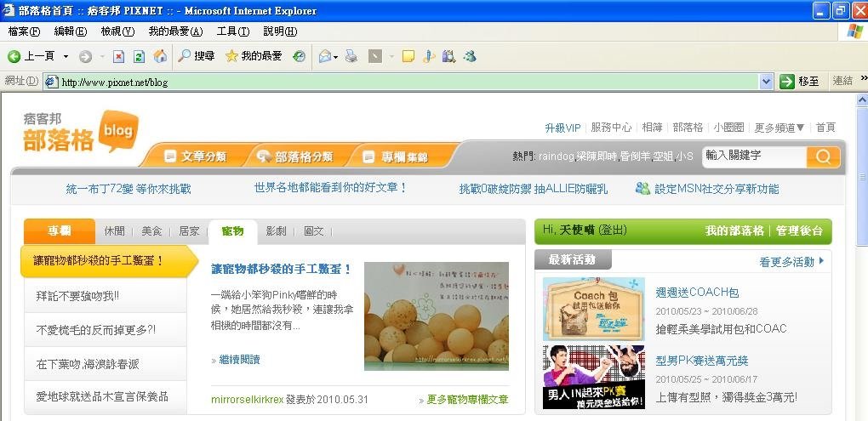Click the 移至 Go button
The height and width of the screenshot is (421, 868).
point(799,82)
